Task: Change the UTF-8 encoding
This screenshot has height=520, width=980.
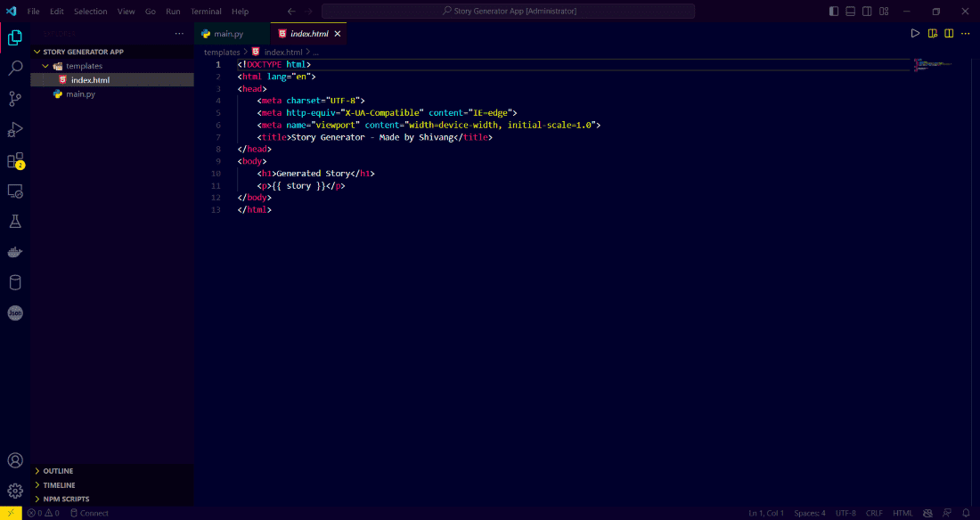Action: pos(845,513)
